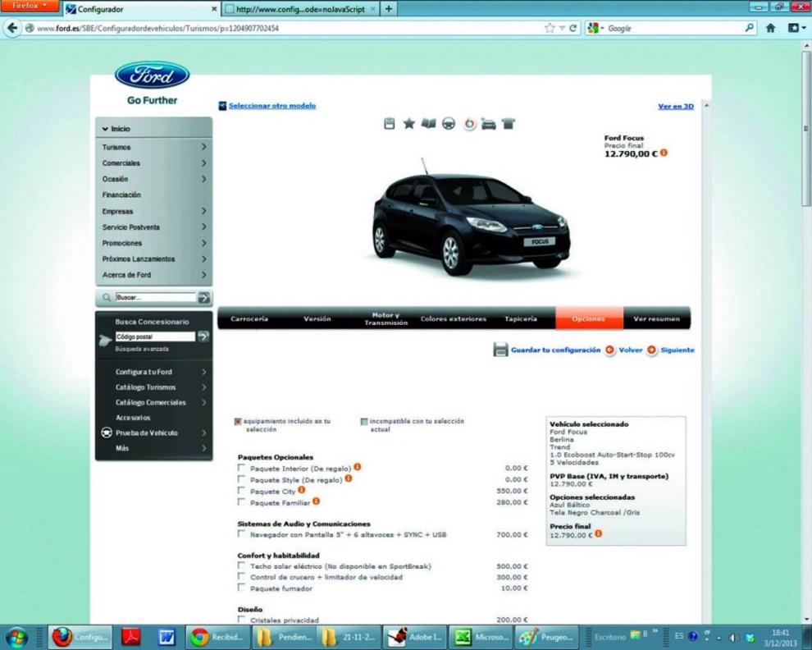812x650 pixels.
Task: Click the star favorites icon above the car
Action: point(409,123)
